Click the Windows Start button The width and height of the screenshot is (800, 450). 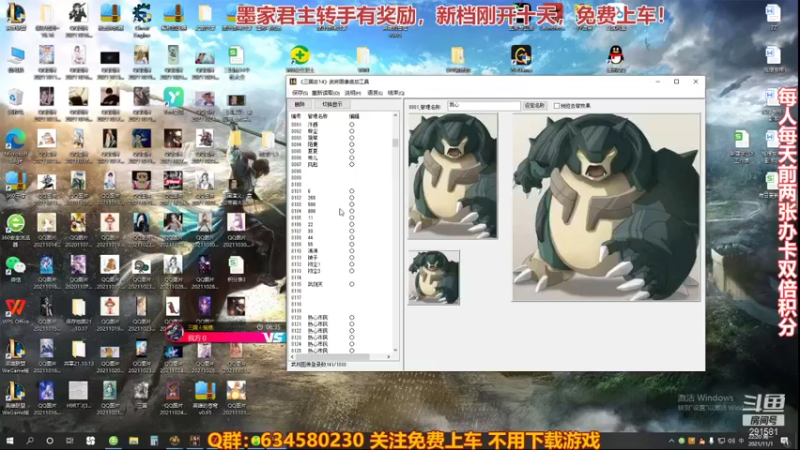click(10, 441)
